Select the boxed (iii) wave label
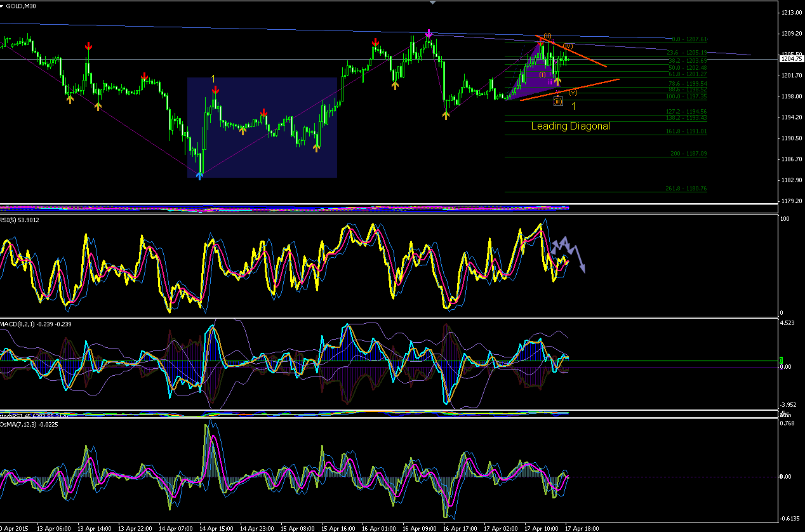This screenshot has width=805, height=532. point(557,101)
